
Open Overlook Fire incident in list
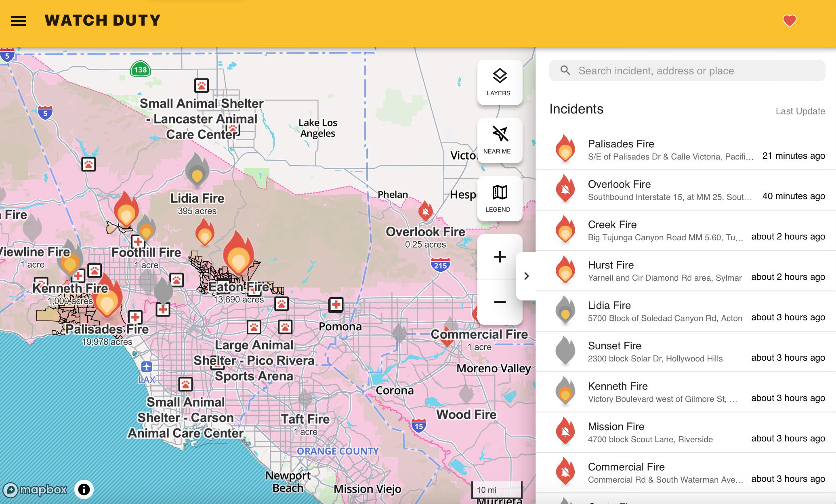(686, 190)
